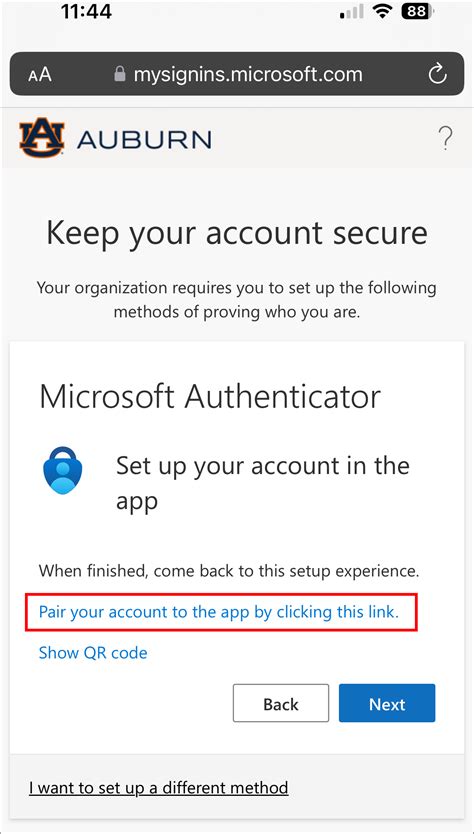Image resolution: width=474 pixels, height=834 pixels.
Task: Click the AUBURN wordmark text
Action: coord(144,139)
